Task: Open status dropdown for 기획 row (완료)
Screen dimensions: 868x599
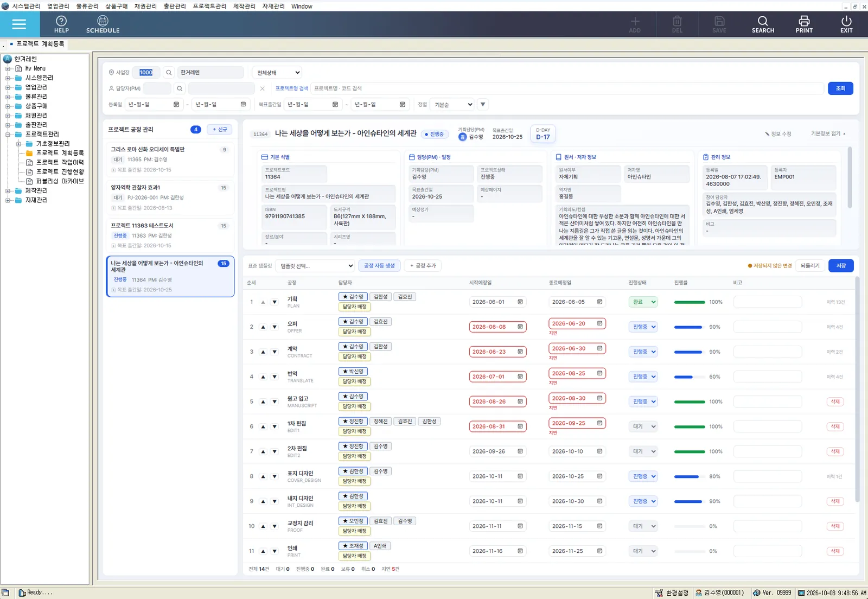Action: 643,302
